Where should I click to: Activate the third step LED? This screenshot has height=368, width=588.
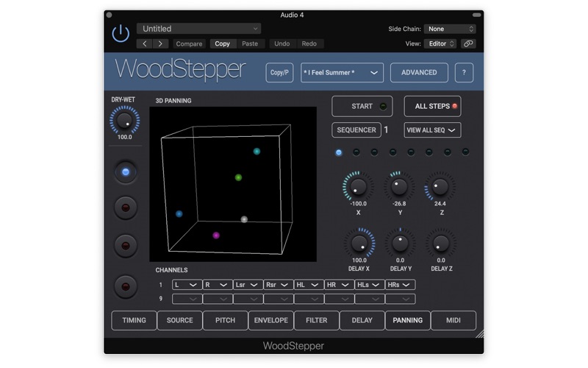pos(374,152)
